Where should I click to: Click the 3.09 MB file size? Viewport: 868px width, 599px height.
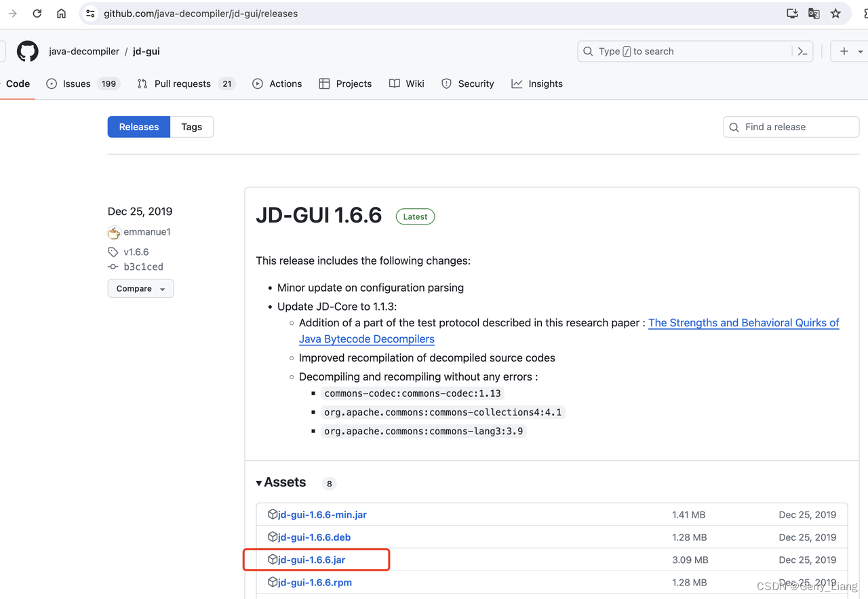690,560
